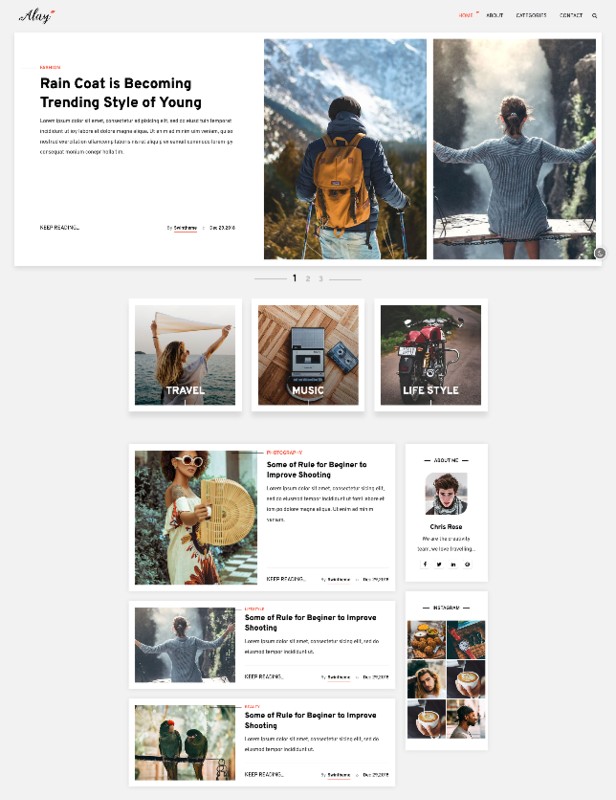Image resolution: width=616 pixels, height=800 pixels.
Task: Click the Alay logo
Action: click(x=37, y=16)
